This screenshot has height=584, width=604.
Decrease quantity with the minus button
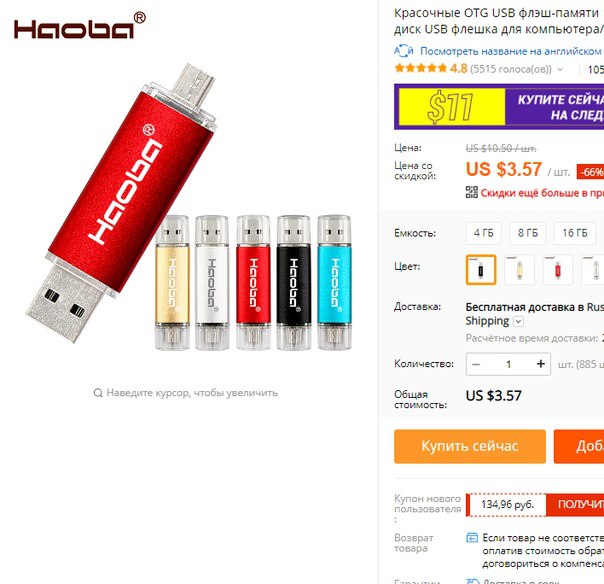[476, 364]
